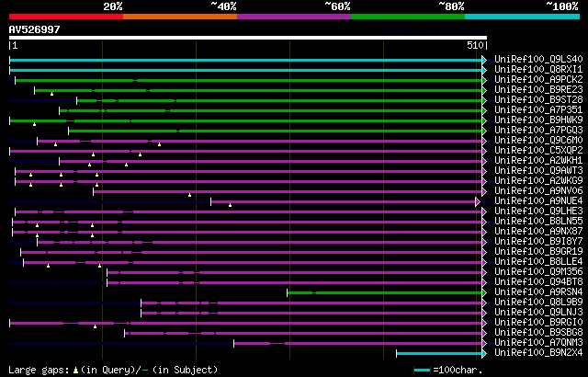
Task: Click the UniRef100_B8LLE4 text
Action: point(538,262)
